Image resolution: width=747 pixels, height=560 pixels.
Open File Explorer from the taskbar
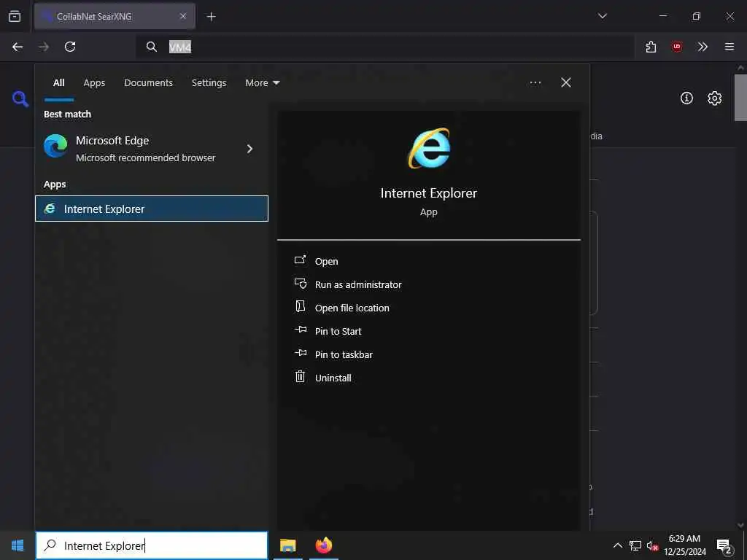pyautogui.click(x=287, y=545)
